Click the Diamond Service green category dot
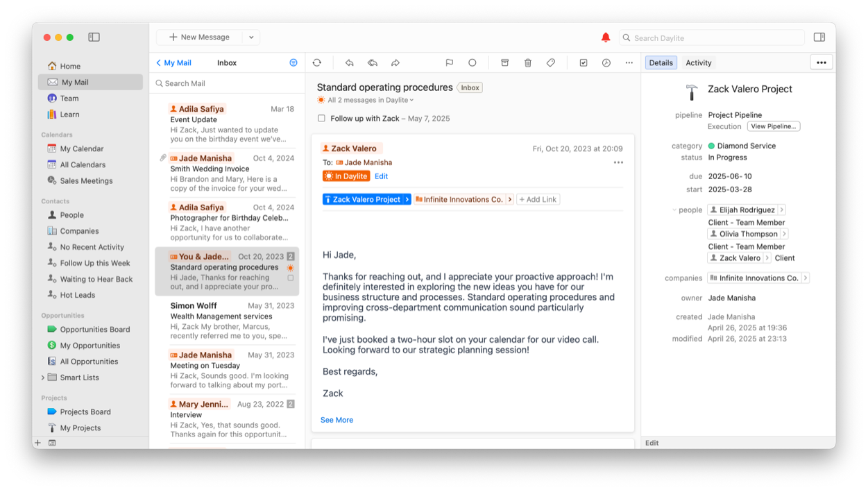 click(x=711, y=146)
